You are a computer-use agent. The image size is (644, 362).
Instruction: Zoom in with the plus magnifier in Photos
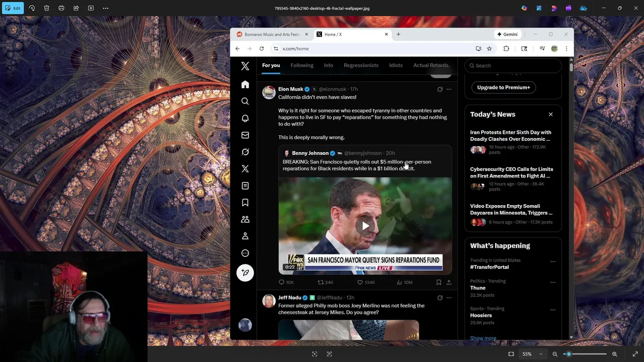click(614, 354)
